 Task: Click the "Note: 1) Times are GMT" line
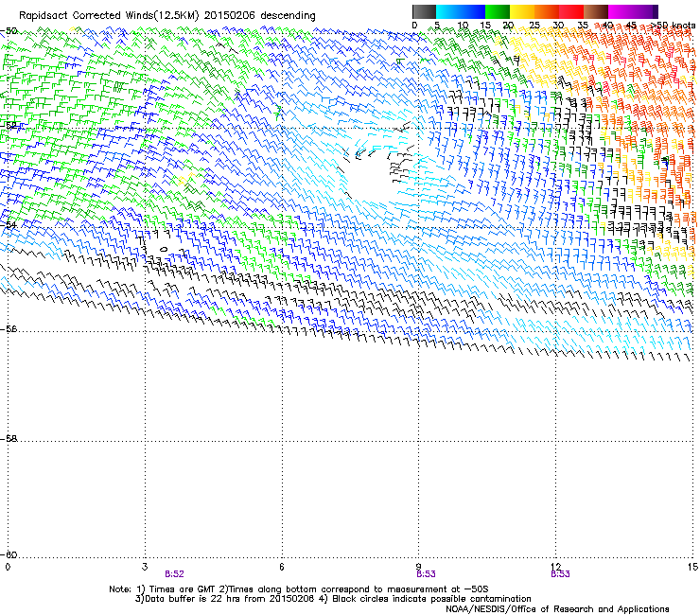coord(299,589)
